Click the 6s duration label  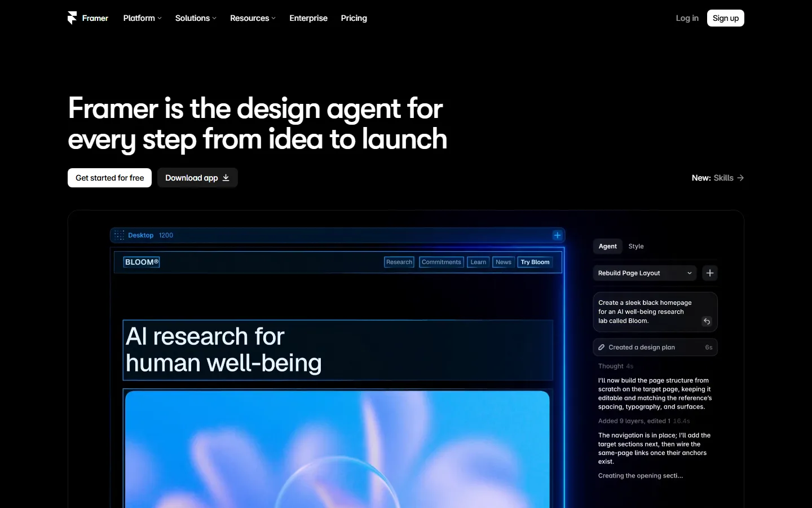tap(709, 347)
